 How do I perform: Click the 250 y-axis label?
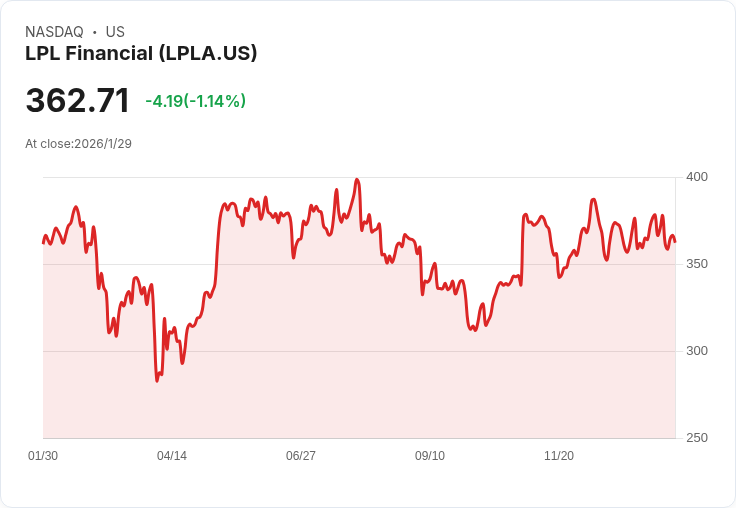coord(697,438)
